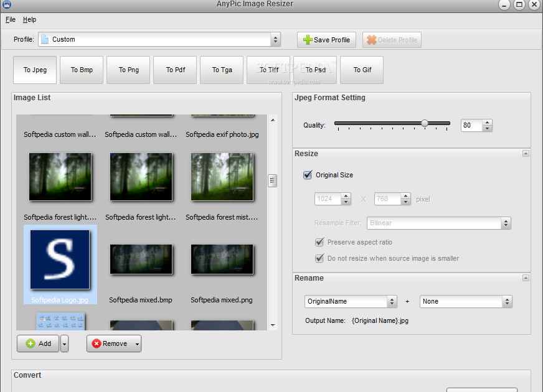The image size is (543, 392).
Task: Click Softpedia exif photo.jpg label
Action: [x=222, y=134]
